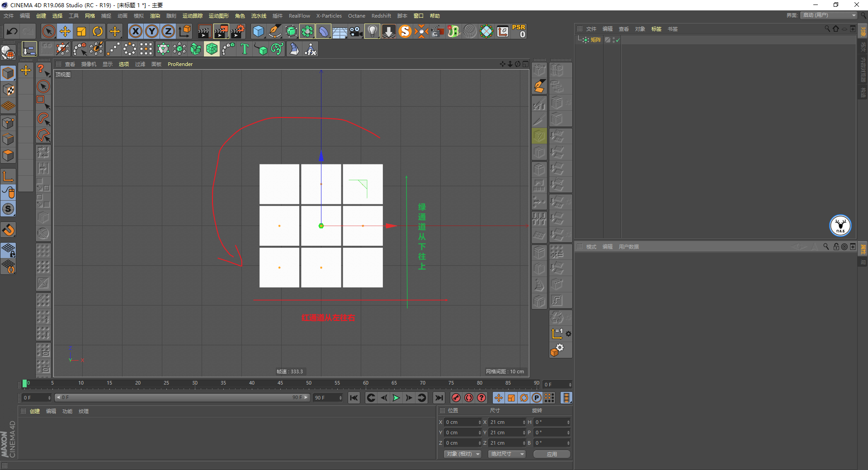Image resolution: width=868 pixels, height=470 pixels.
Task: Click frame 45 on the timeline ruler
Action: pos(280,383)
